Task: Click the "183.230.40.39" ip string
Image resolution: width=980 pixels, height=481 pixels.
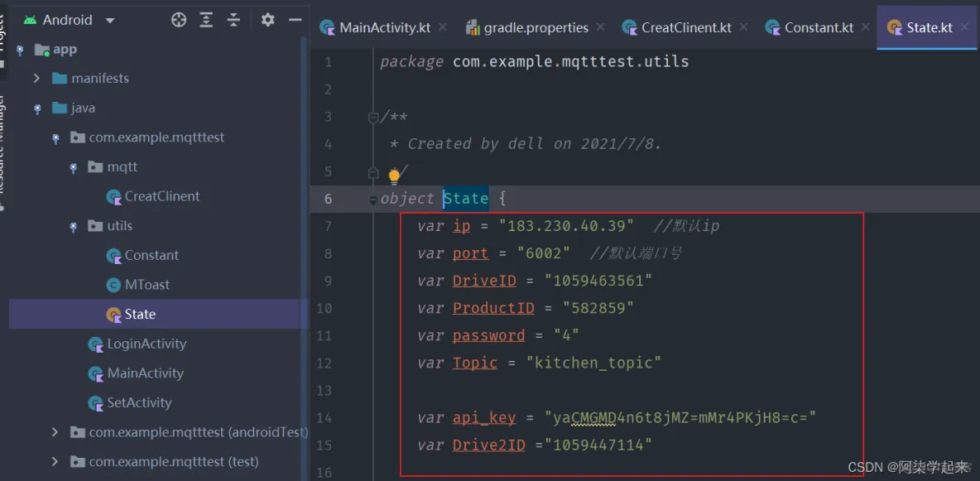Action: (566, 226)
